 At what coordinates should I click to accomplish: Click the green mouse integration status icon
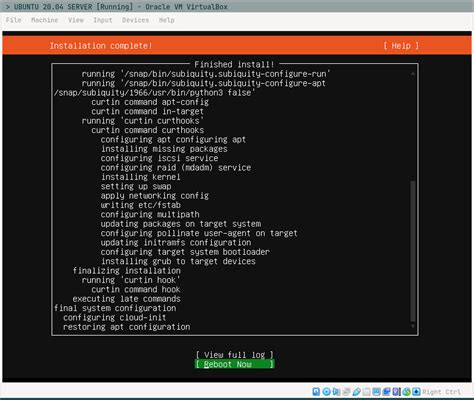pos(406,392)
